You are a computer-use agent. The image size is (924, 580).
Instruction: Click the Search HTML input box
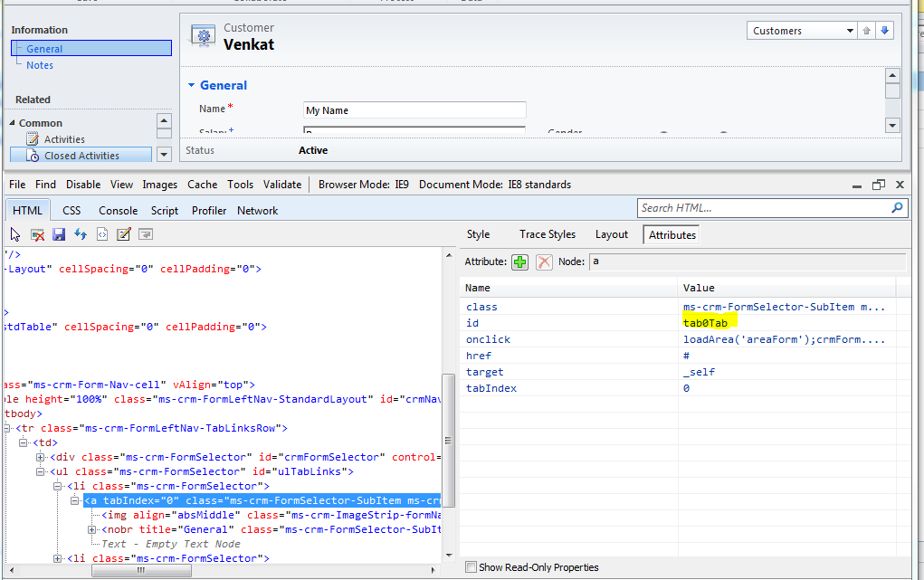pos(764,207)
